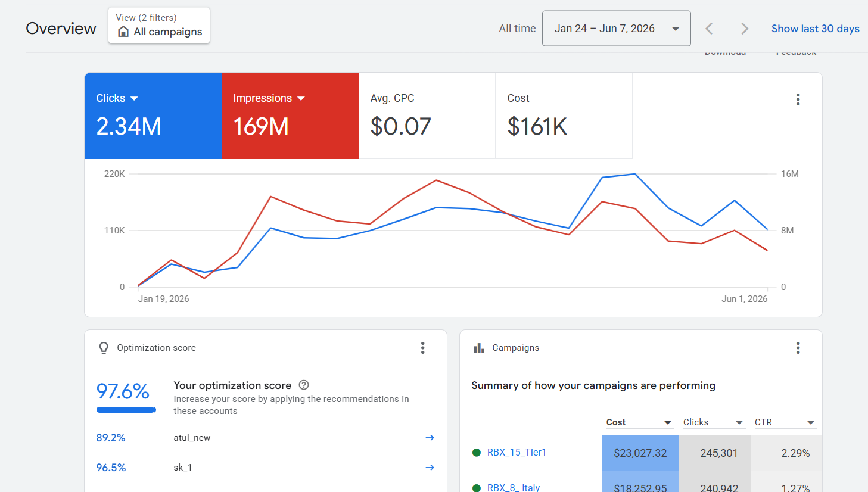The height and width of the screenshot is (492, 868).
Task: Expand the Clicks metric dropdown
Action: click(x=134, y=98)
